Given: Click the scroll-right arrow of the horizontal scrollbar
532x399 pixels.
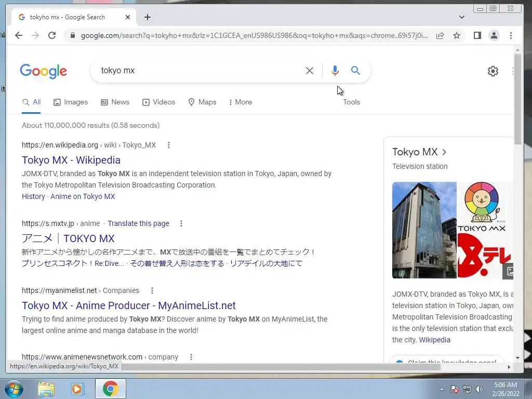Looking at the screenshot, I should [x=509, y=367].
